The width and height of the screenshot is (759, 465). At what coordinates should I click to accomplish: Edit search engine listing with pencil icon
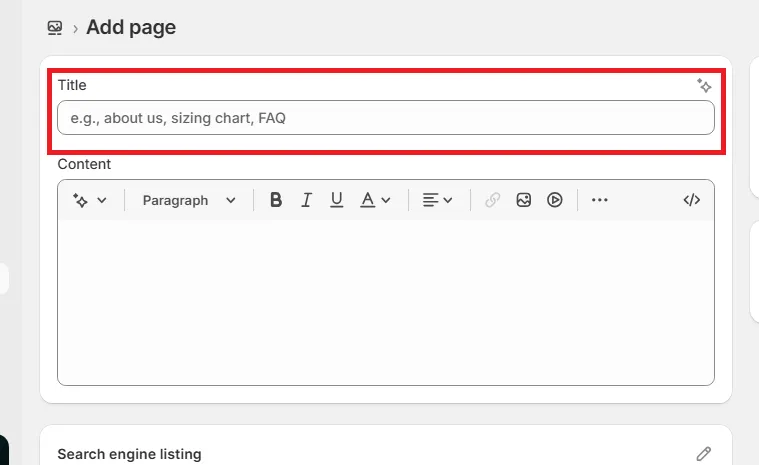[704, 454]
